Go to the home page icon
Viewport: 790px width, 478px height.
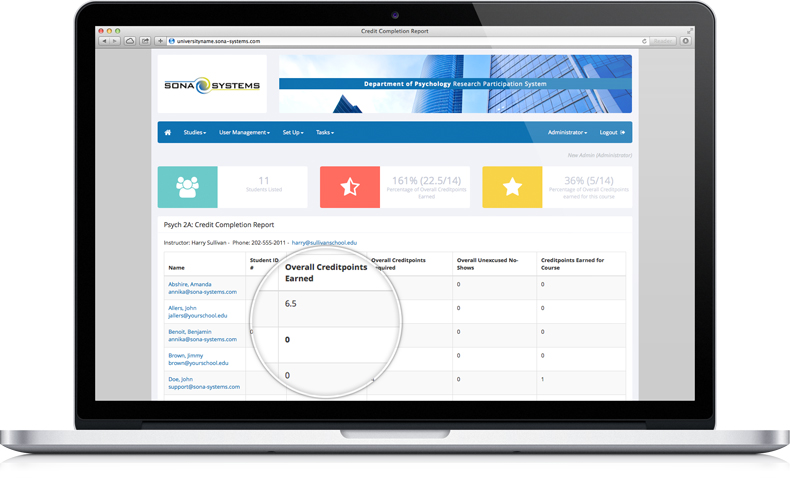click(x=168, y=132)
